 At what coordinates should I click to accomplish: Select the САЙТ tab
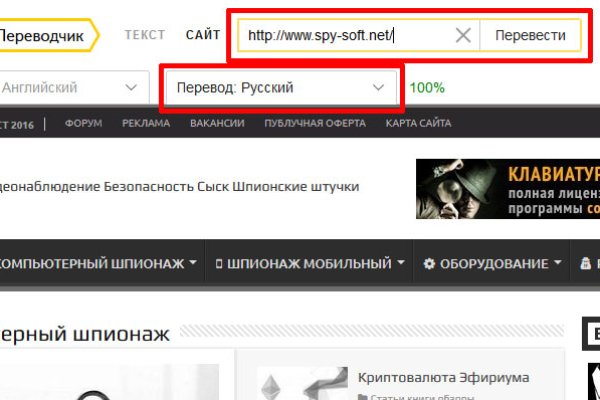(x=203, y=35)
